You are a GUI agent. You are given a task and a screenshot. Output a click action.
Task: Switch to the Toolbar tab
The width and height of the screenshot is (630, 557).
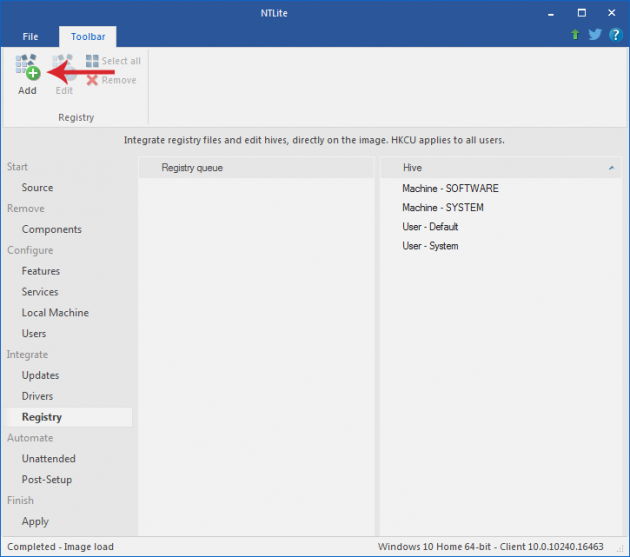coord(88,37)
